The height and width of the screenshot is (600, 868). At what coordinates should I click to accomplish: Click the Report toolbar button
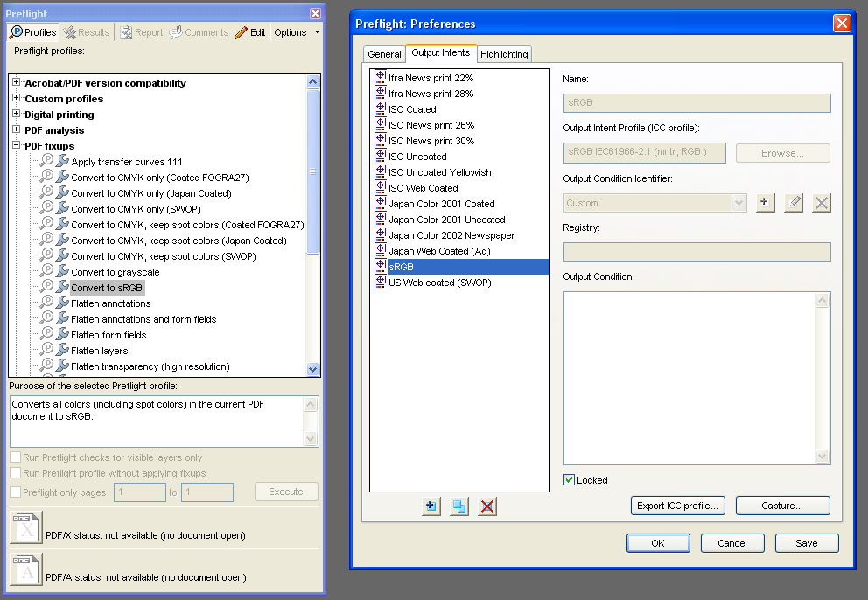click(x=142, y=32)
